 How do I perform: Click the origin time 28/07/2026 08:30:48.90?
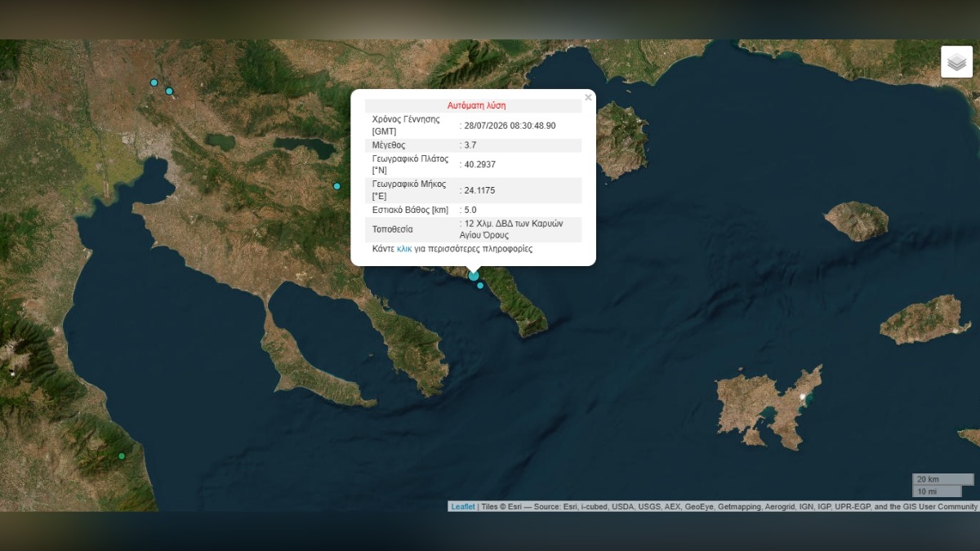[x=510, y=126]
